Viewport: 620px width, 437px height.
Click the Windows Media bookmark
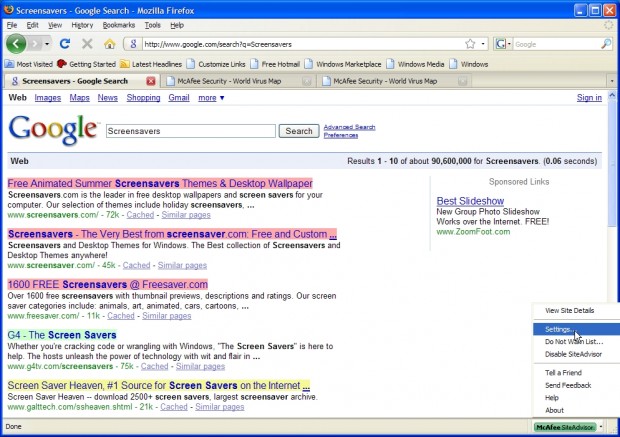click(415, 64)
